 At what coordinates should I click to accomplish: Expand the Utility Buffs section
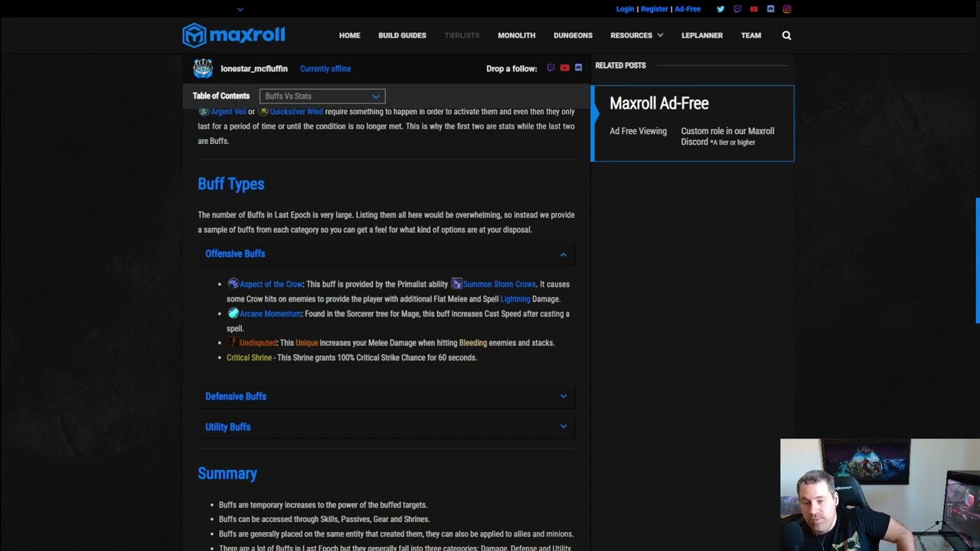click(x=386, y=427)
